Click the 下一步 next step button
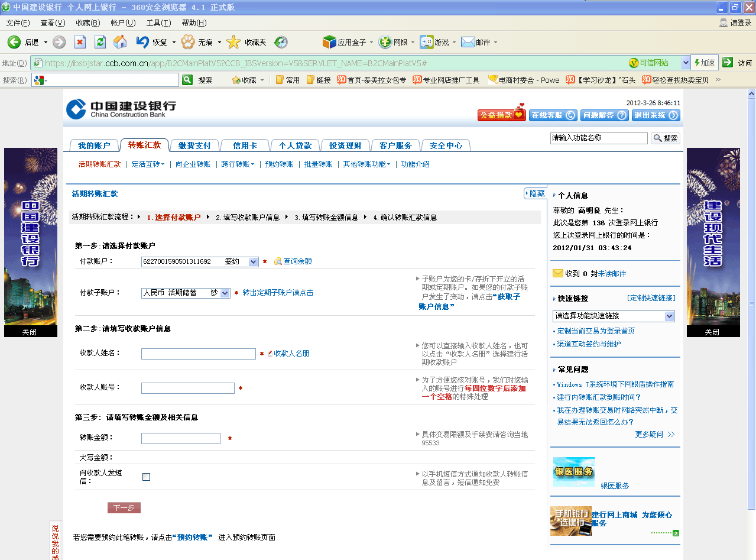756x560 pixels. click(x=124, y=507)
